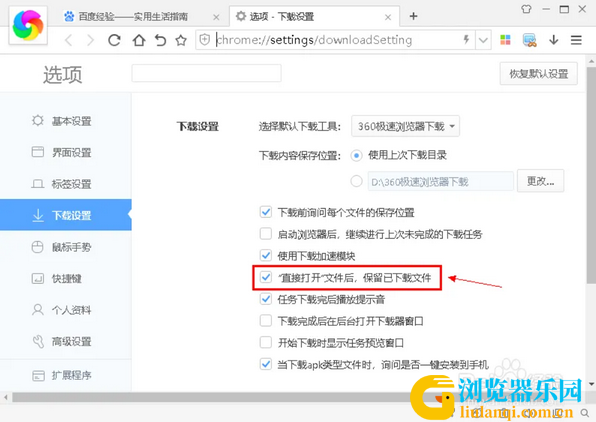Enable 下载完成后在后台打开下载器窗口 checkbox

pos(266,321)
